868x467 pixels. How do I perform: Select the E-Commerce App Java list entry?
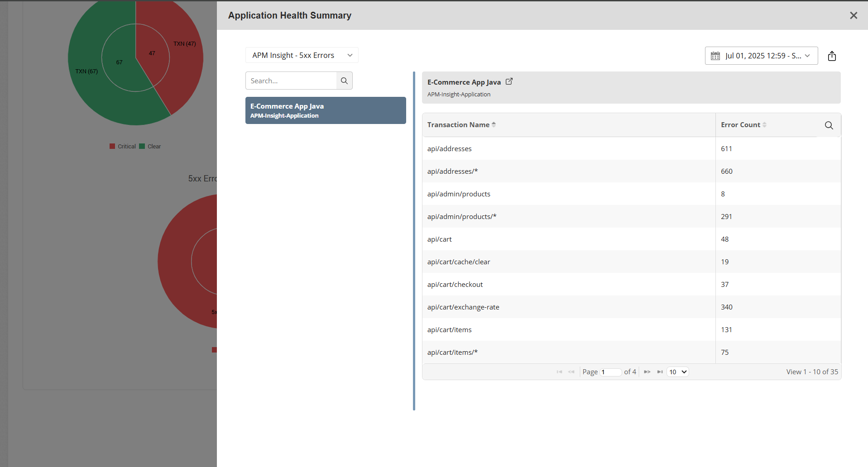325,110
